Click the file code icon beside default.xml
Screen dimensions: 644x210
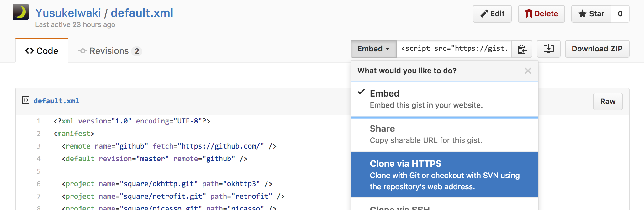[26, 100]
